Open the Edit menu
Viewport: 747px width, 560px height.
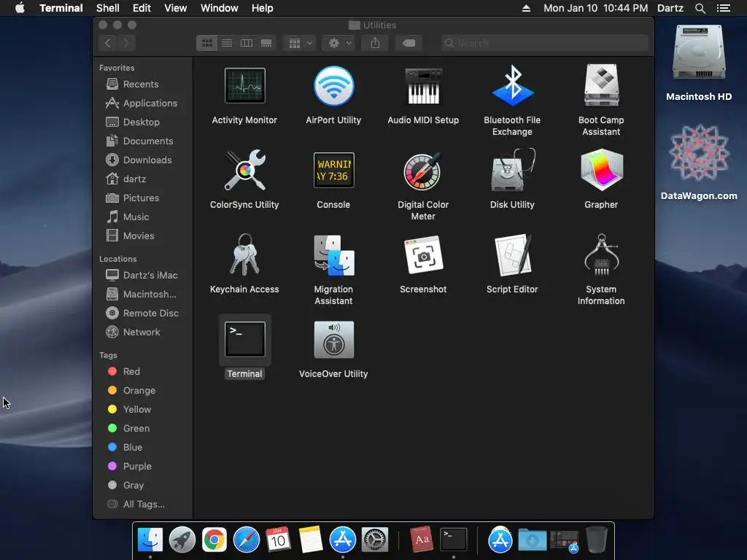(142, 8)
